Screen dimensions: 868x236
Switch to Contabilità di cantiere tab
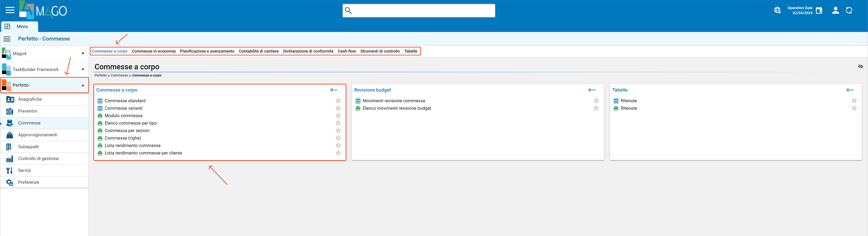tap(259, 51)
